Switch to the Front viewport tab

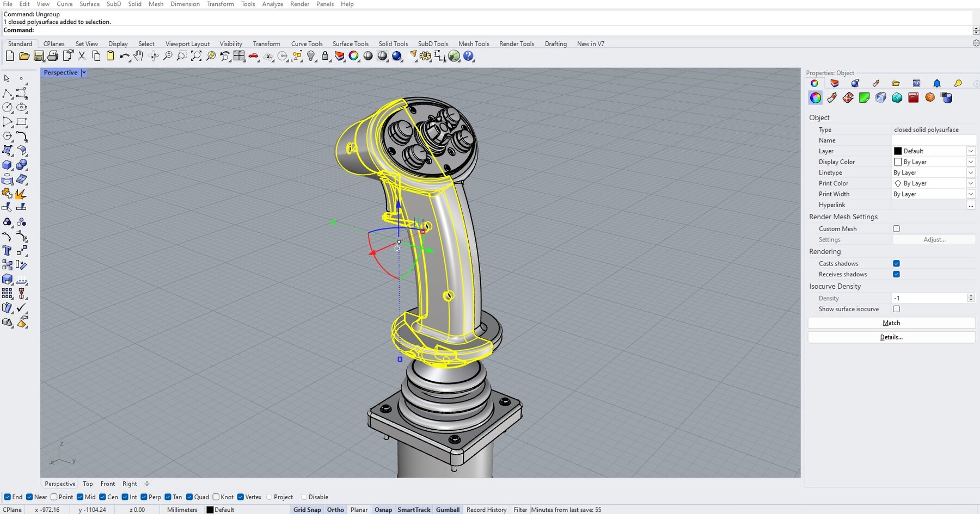click(108, 484)
